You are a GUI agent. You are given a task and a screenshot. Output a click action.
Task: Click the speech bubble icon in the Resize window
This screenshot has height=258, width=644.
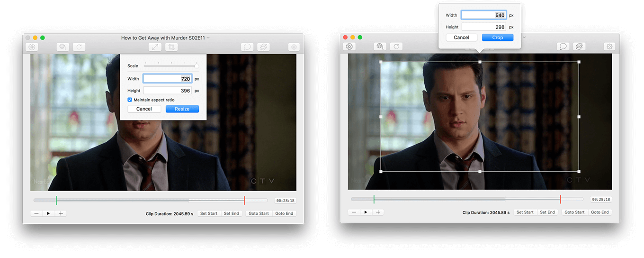tap(247, 47)
